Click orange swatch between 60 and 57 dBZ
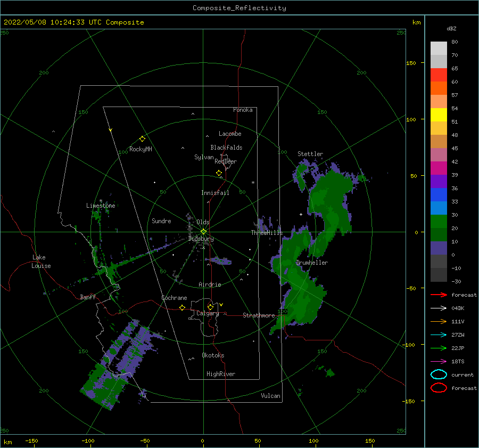The width and height of the screenshot is (479, 448). tap(439, 88)
